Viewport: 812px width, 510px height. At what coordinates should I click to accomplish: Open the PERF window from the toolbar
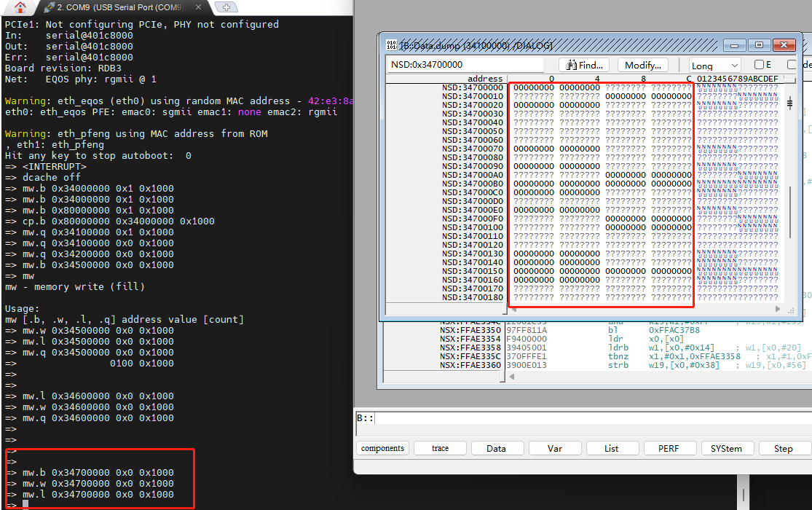pos(669,448)
